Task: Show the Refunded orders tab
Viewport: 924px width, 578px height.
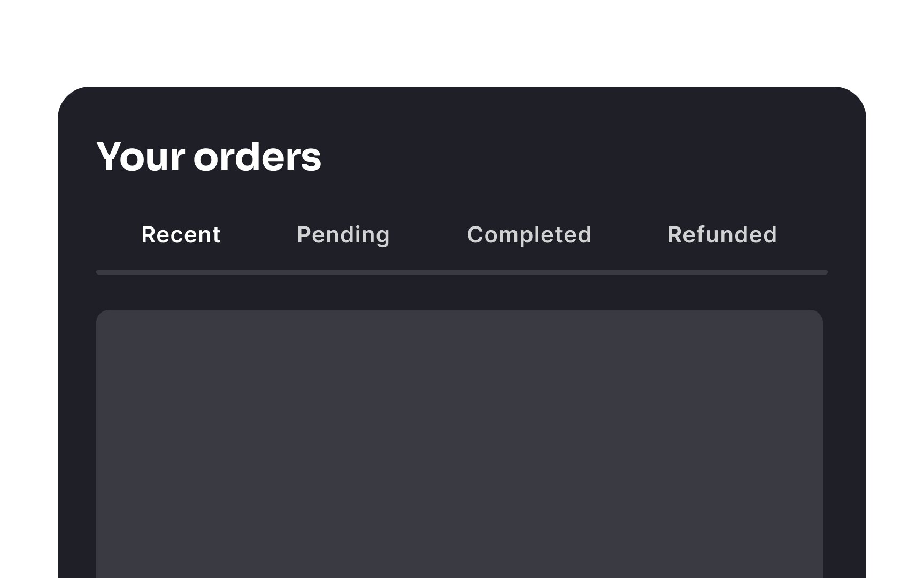Action: coord(722,235)
